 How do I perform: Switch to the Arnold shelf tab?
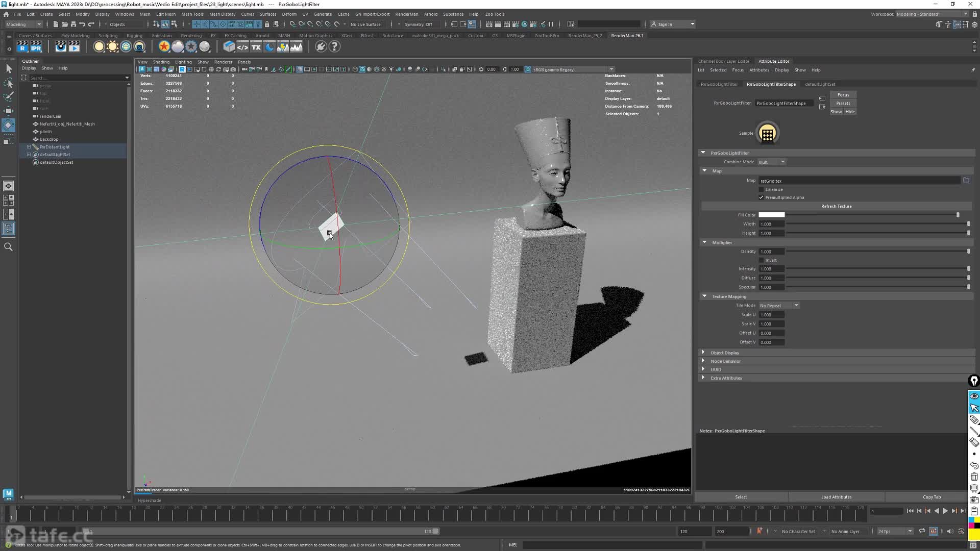262,36
